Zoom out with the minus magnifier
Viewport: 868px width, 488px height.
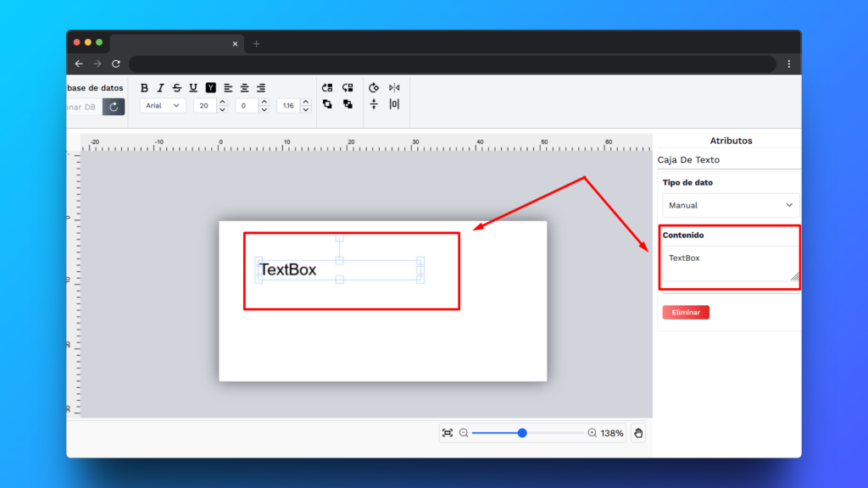(464, 433)
